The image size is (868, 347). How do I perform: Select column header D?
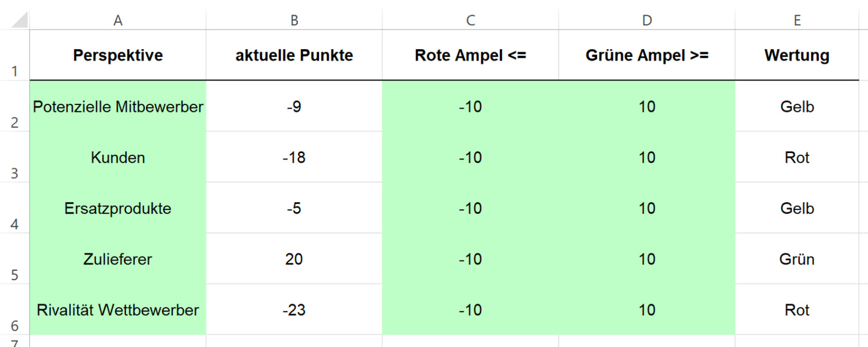coord(646,19)
